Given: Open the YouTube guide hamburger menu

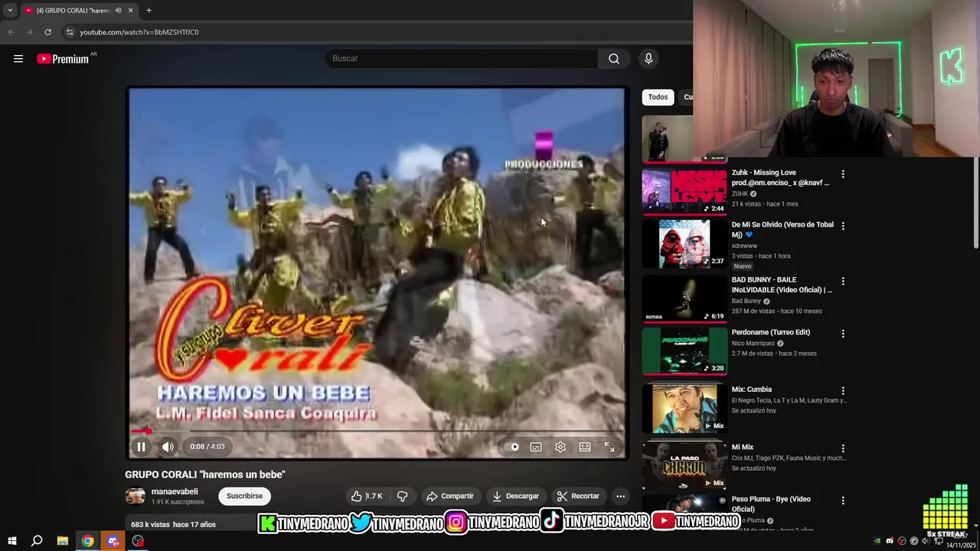Looking at the screenshot, I should [18, 59].
